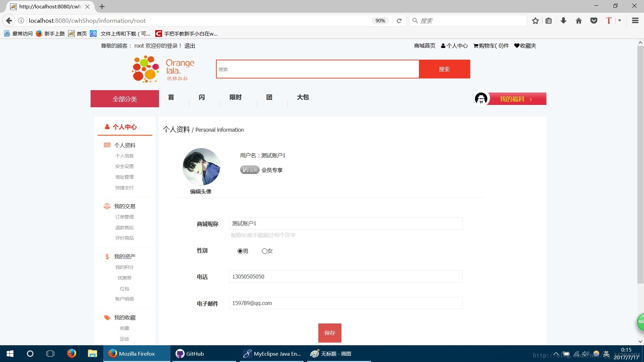
Task: Open 退款售后 in the sidebar
Action: click(124, 228)
